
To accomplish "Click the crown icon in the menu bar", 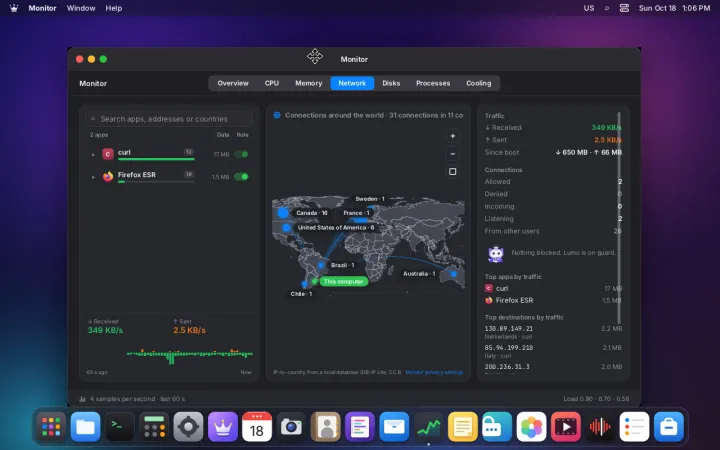I will [14, 8].
